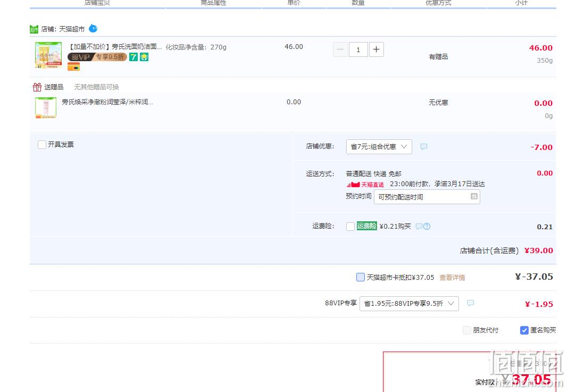
Task: Expand the 省7元:组合优惠 store discount dropdown
Action: coord(379,147)
